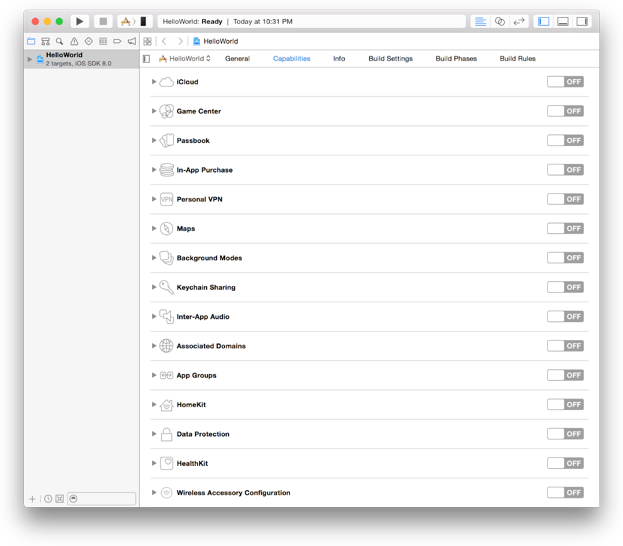623x546 pixels.
Task: Toggle the targets list sidebar icon
Action: [147, 59]
